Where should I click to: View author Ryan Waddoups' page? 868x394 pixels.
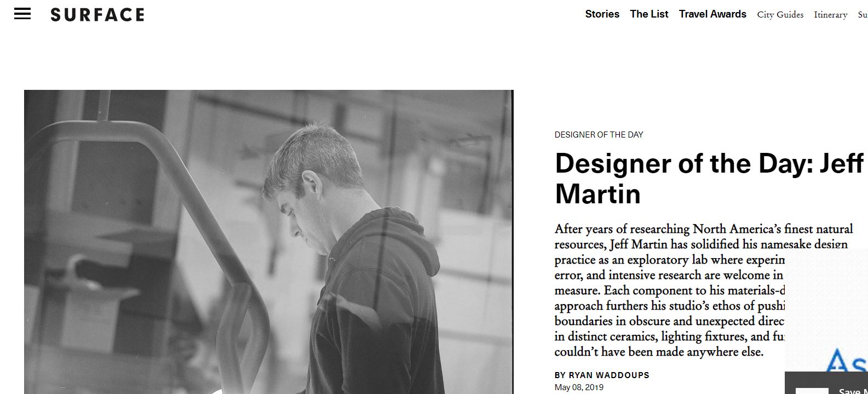(602, 375)
